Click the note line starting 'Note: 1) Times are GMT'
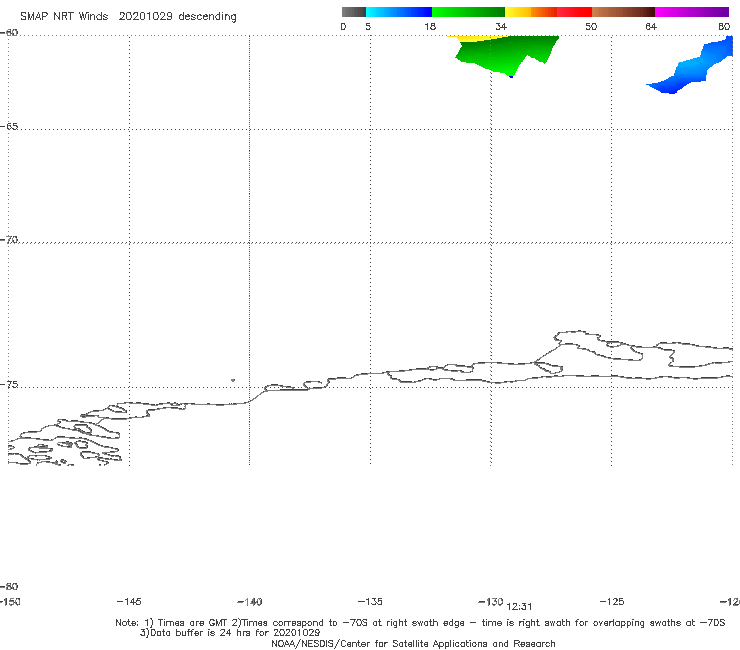The height and width of the screenshot is (650, 740). tap(420, 623)
